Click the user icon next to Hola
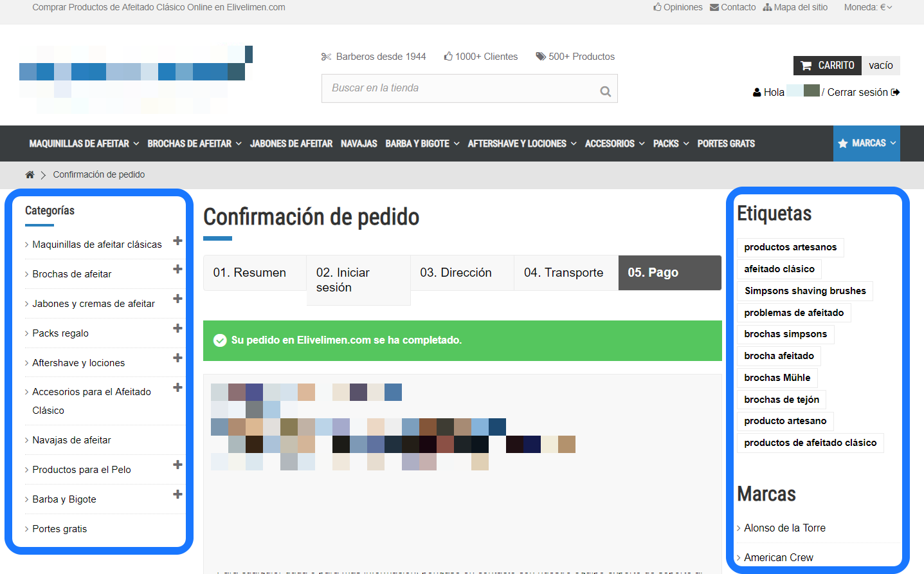This screenshot has width=924, height=574. [x=757, y=91]
